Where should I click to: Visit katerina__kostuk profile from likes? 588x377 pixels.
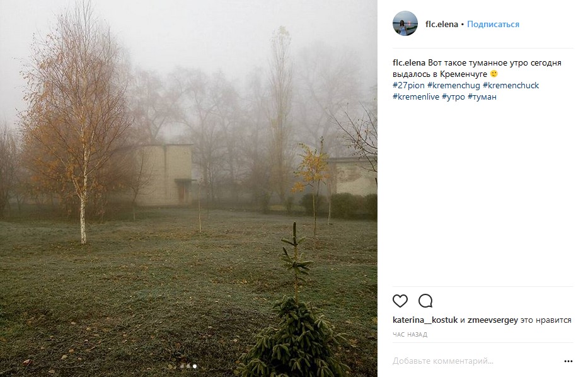pos(425,320)
